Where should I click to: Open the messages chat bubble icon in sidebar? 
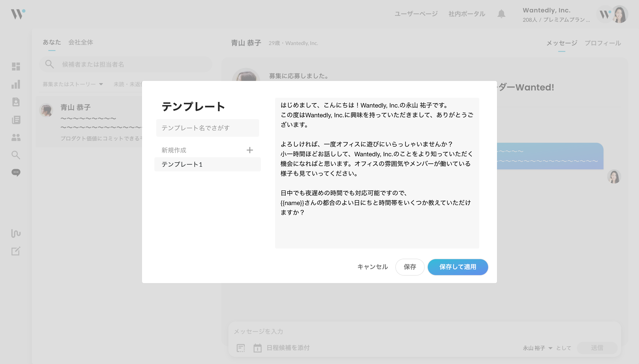coord(16,173)
